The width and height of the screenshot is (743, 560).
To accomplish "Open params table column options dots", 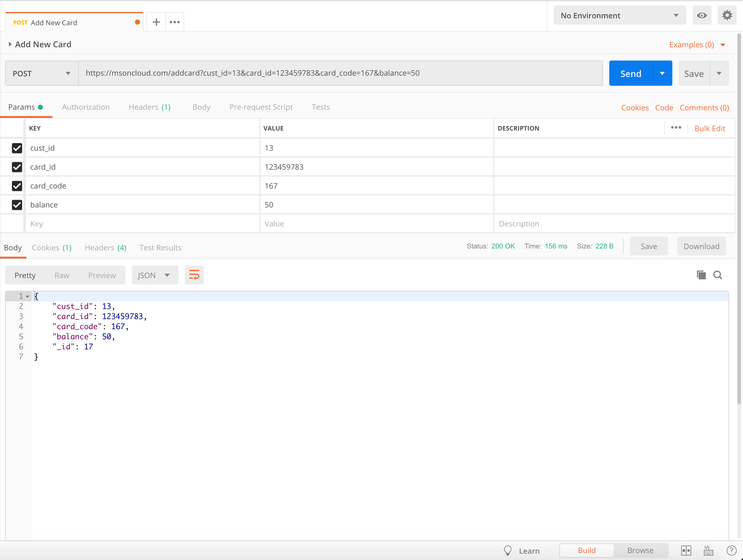I will click(676, 128).
